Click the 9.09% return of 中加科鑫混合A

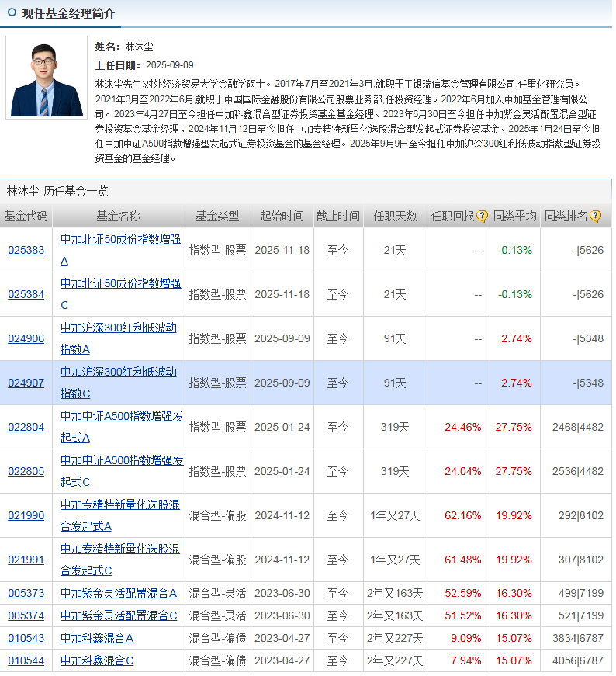(x=465, y=638)
